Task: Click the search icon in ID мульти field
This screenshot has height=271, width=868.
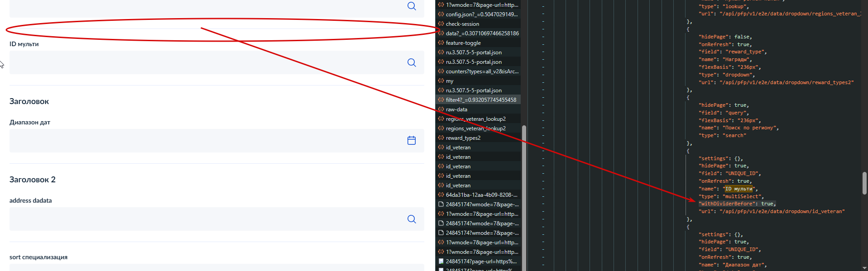Action: click(411, 62)
